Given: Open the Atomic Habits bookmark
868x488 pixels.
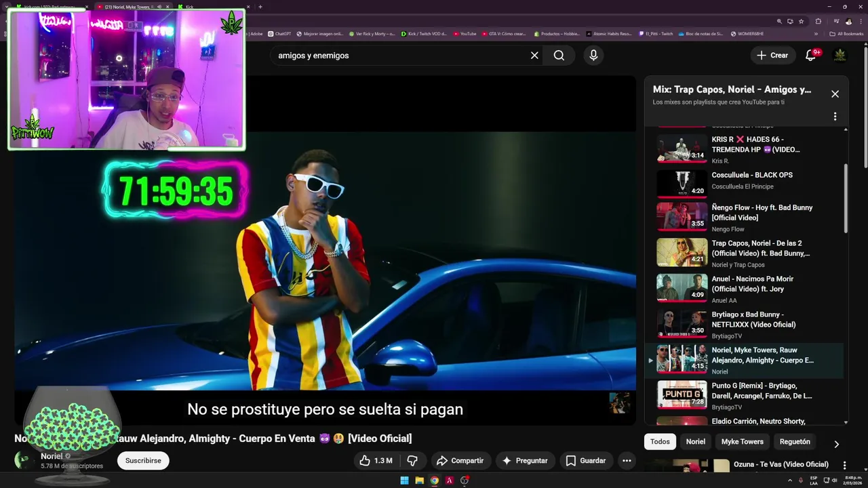Looking at the screenshot, I should point(609,33).
